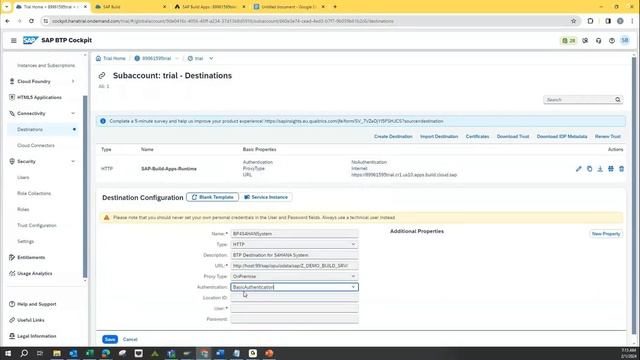Open the trial breadcrumb dropdown chevron
640x360 pixels.
(211, 58)
